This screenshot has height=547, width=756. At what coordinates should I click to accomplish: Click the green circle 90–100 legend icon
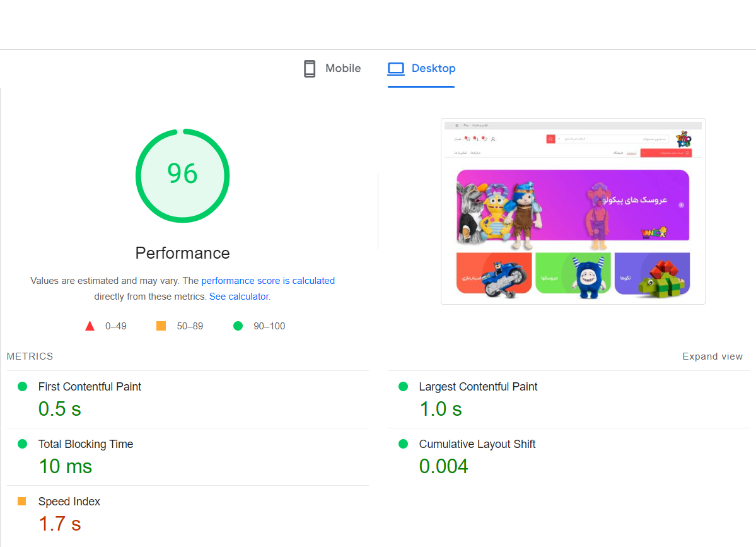pyautogui.click(x=238, y=326)
